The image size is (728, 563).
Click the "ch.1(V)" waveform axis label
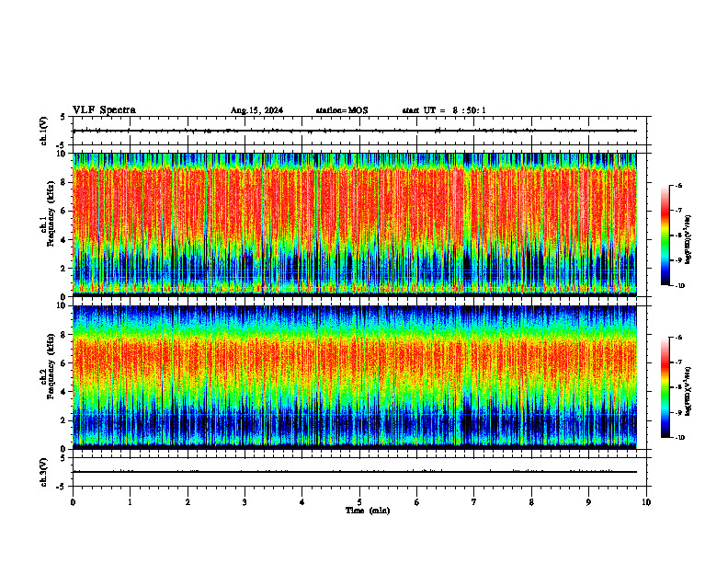tap(44, 131)
